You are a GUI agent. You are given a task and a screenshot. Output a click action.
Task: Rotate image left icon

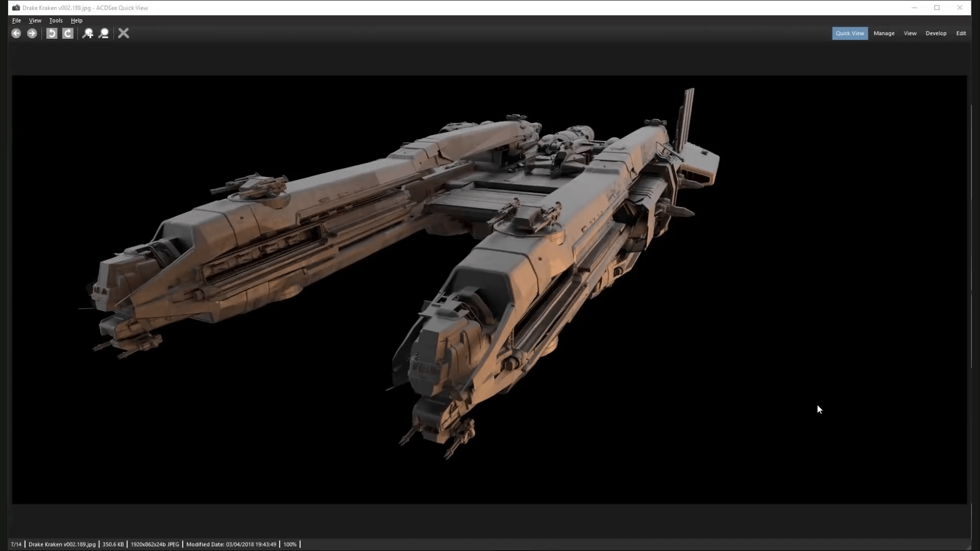pos(52,33)
